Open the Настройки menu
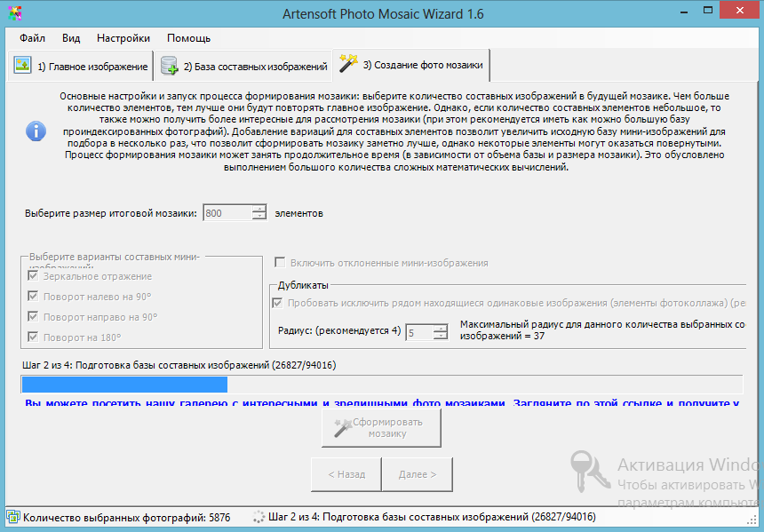The width and height of the screenshot is (764, 532). 123,38
